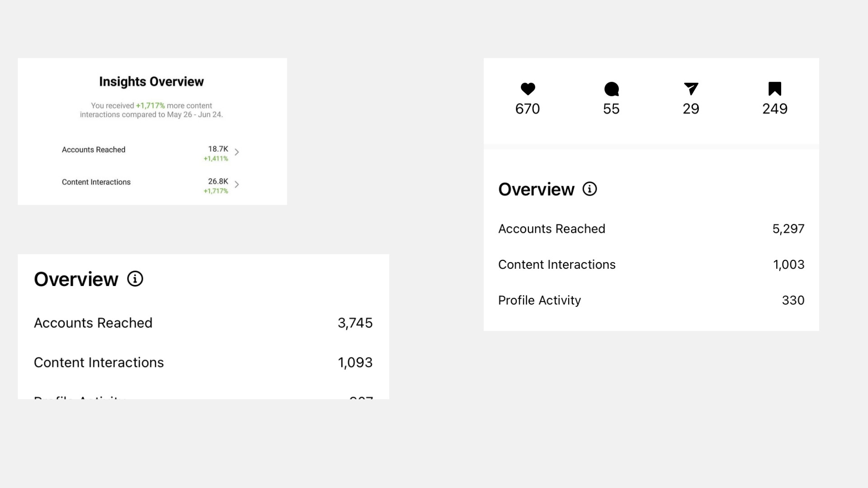
Task: Click the 670 likes count
Action: (528, 109)
